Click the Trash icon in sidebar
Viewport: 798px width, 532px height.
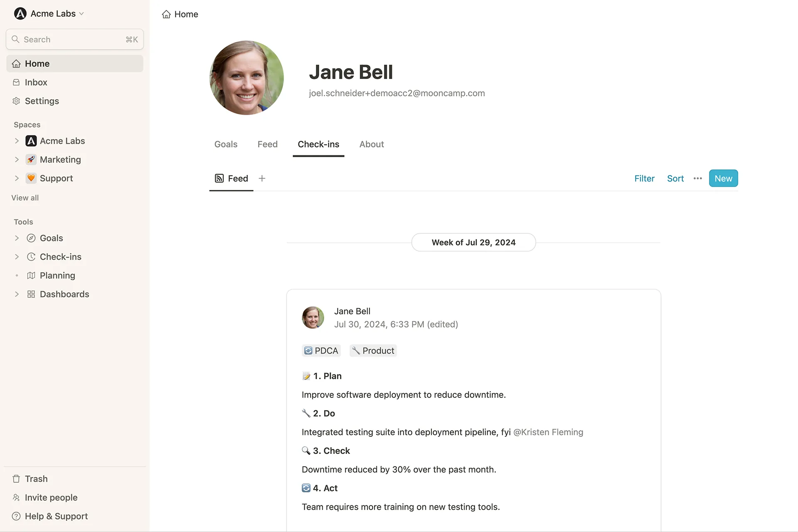click(x=16, y=479)
